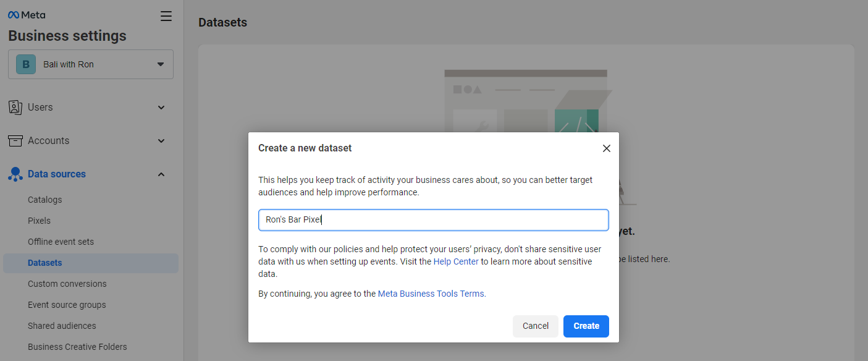The image size is (868, 361).
Task: Open the Help Center link
Action: click(x=456, y=261)
